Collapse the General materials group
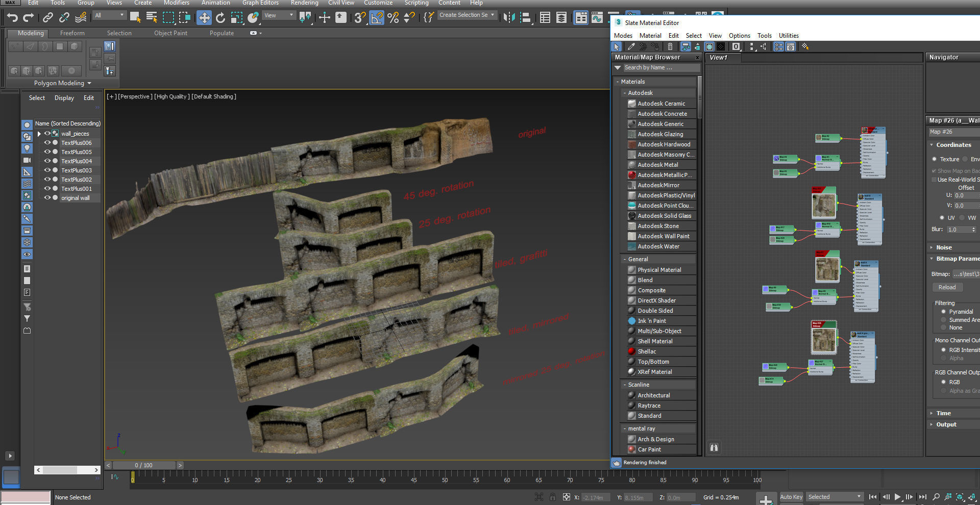The width and height of the screenshot is (980, 505). point(624,259)
